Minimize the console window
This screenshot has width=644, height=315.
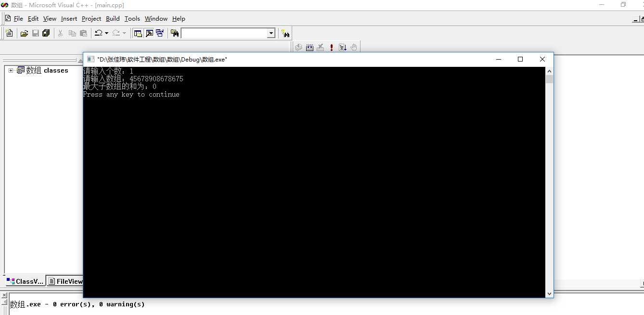(x=498, y=59)
